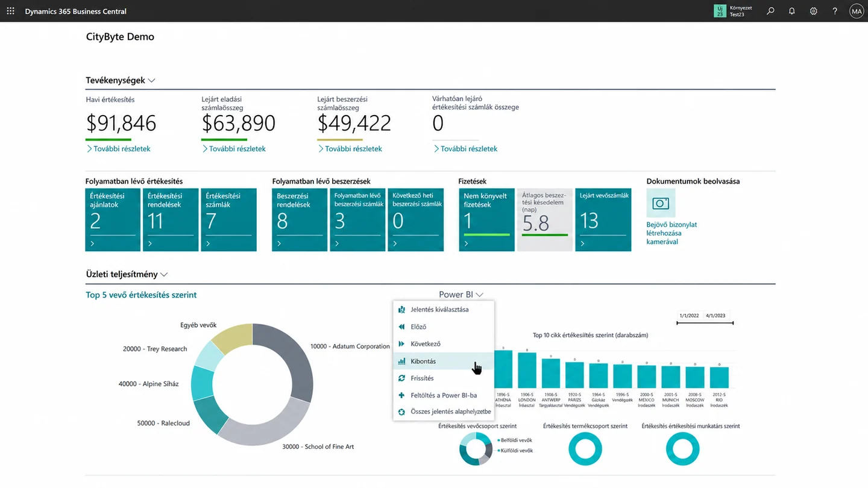Screen dimensions: 868x488
Task: Open the Nem könyvelt fizetések tile
Action: click(x=487, y=220)
